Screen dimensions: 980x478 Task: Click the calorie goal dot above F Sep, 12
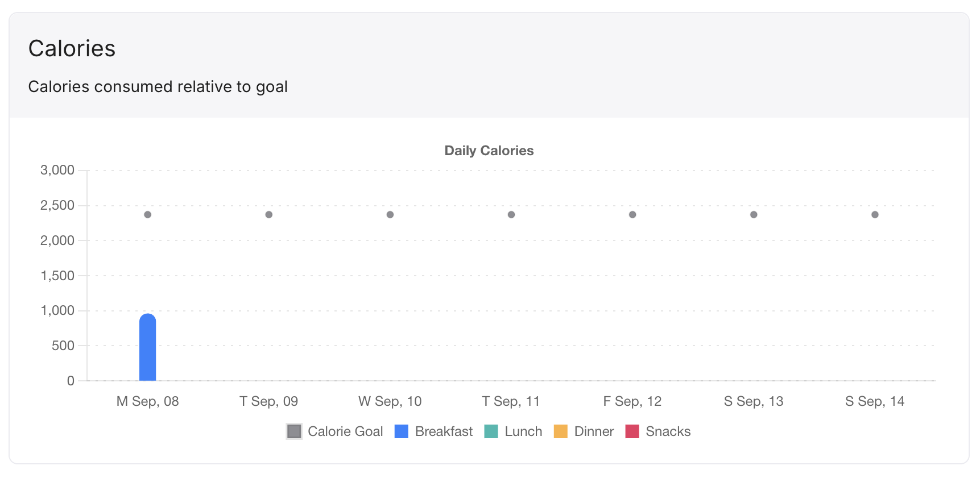[x=632, y=215]
